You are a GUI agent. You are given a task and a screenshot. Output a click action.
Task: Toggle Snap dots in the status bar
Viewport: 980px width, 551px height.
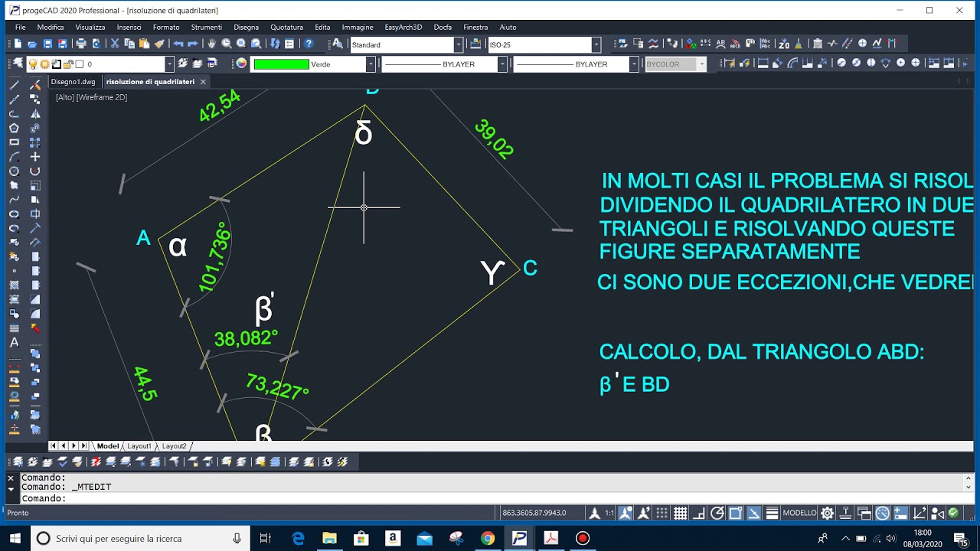(x=661, y=513)
